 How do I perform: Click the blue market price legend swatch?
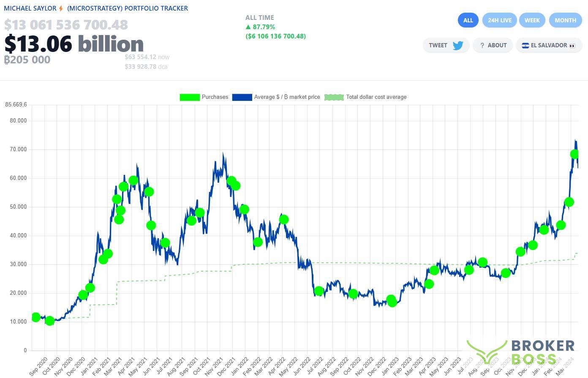(x=242, y=97)
